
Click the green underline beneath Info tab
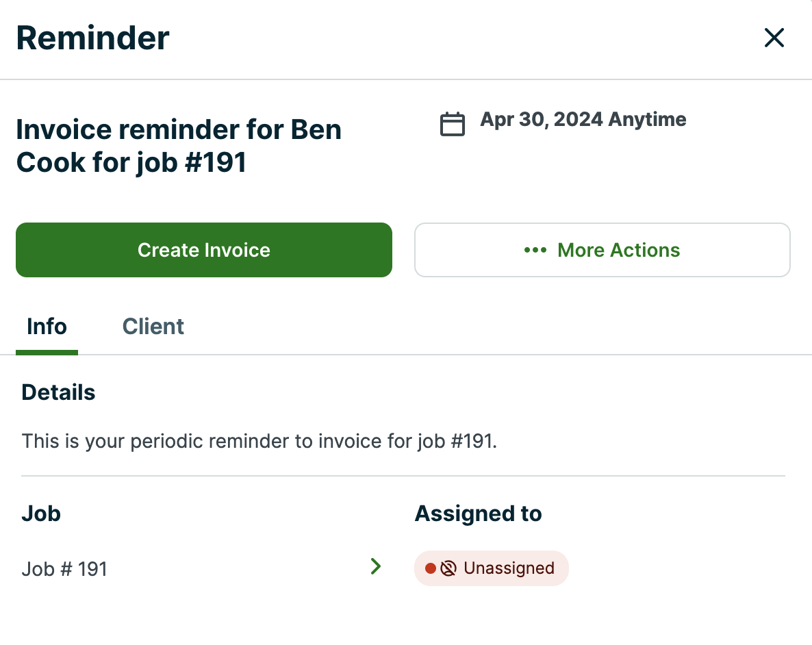(x=47, y=353)
